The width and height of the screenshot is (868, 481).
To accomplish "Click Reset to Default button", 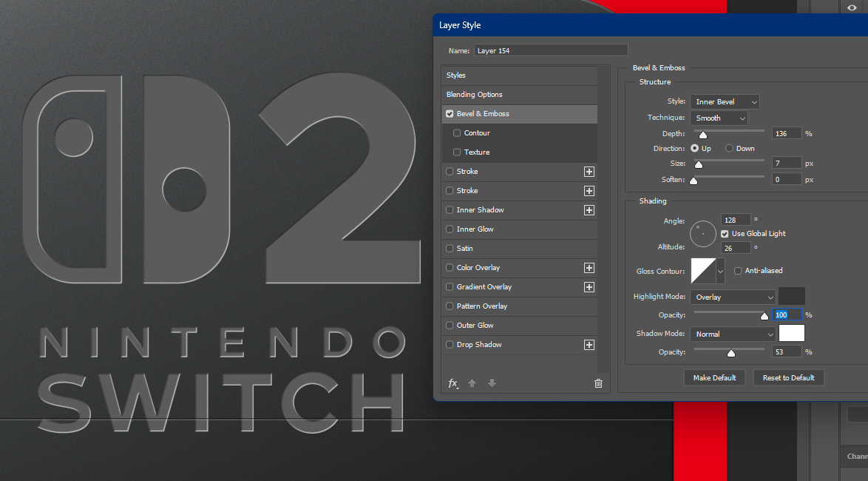I will click(x=788, y=378).
